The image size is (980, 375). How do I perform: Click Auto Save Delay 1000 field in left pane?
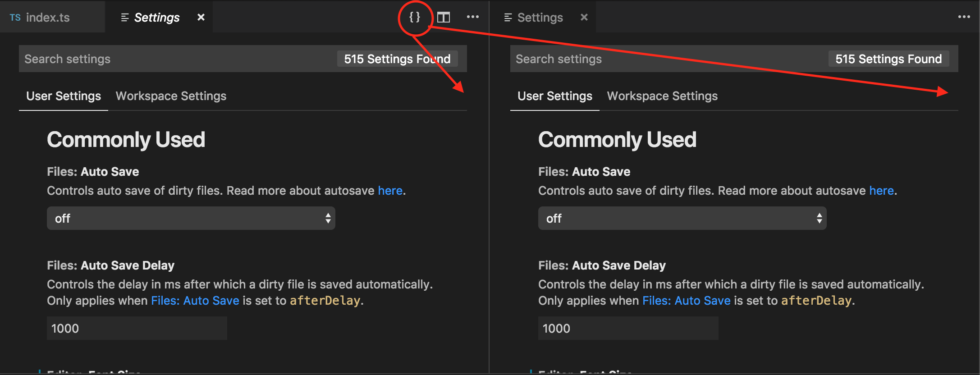pyautogui.click(x=137, y=328)
